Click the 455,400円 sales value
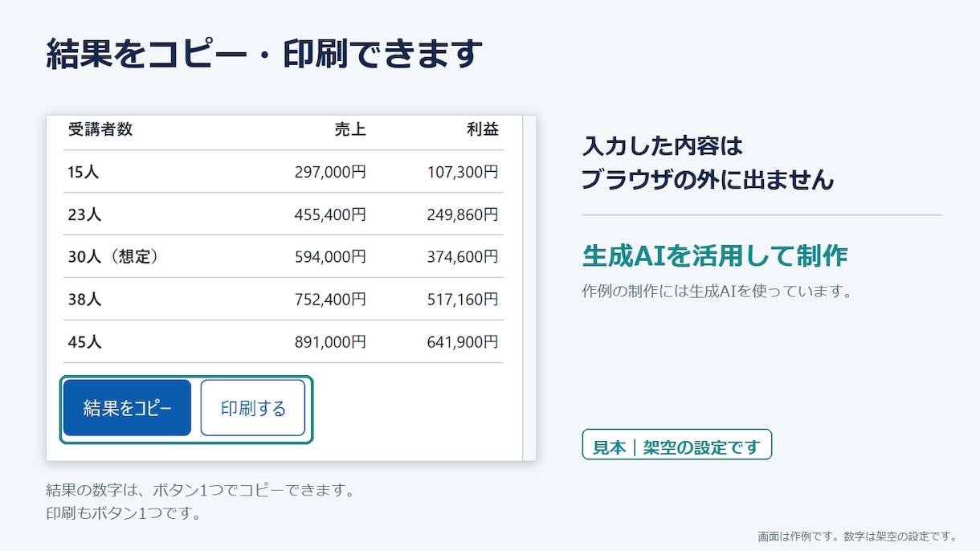This screenshot has height=551, width=980. click(330, 214)
